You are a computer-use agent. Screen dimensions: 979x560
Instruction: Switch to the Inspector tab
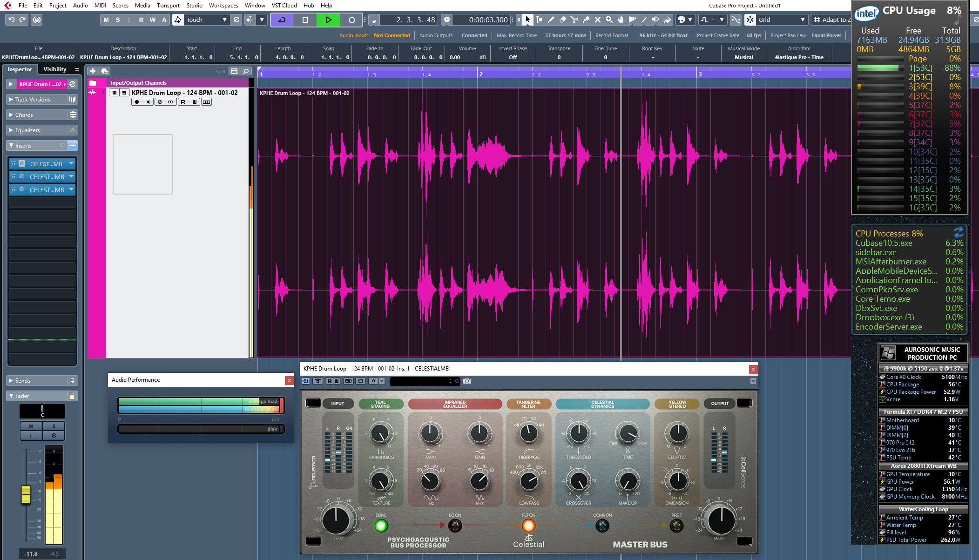click(20, 69)
